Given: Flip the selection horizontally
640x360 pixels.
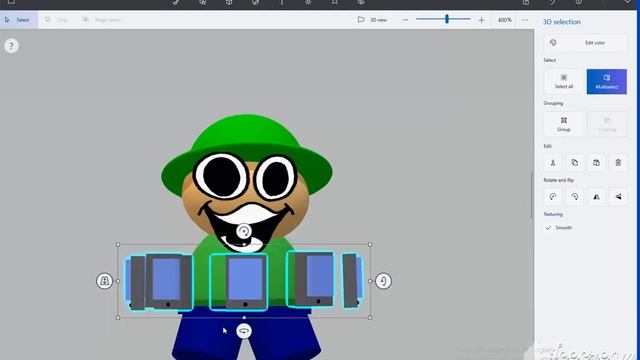Looking at the screenshot, I should (x=596, y=197).
